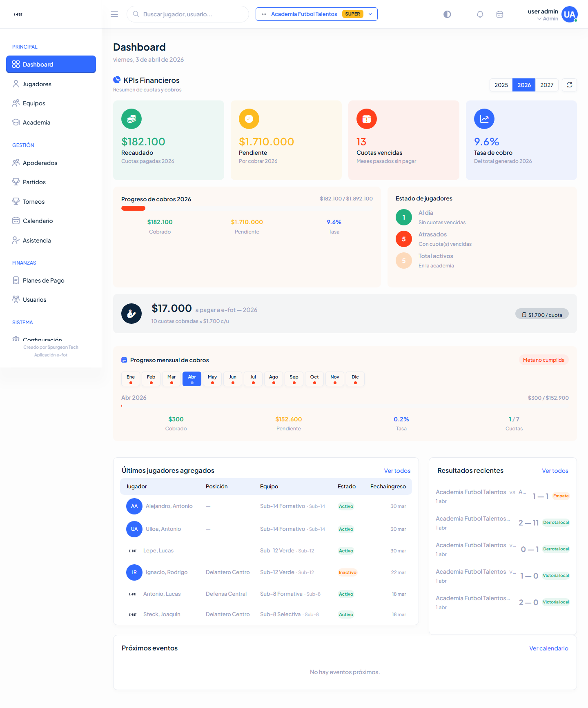Click the refresh KPIs icon button
The height and width of the screenshot is (708, 588).
click(570, 85)
